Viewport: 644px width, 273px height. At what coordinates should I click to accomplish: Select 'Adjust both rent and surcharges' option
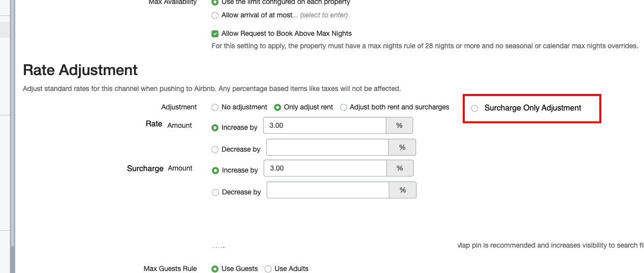[344, 107]
